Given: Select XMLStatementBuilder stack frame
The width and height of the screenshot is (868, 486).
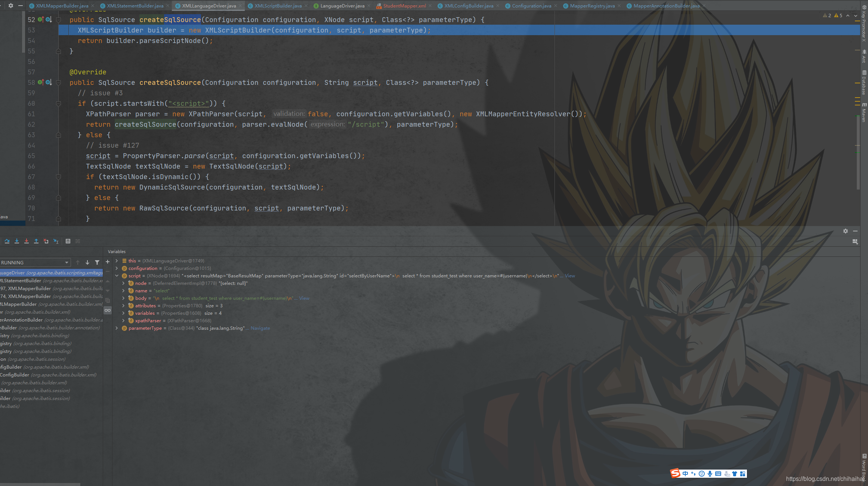Looking at the screenshot, I should coord(51,280).
